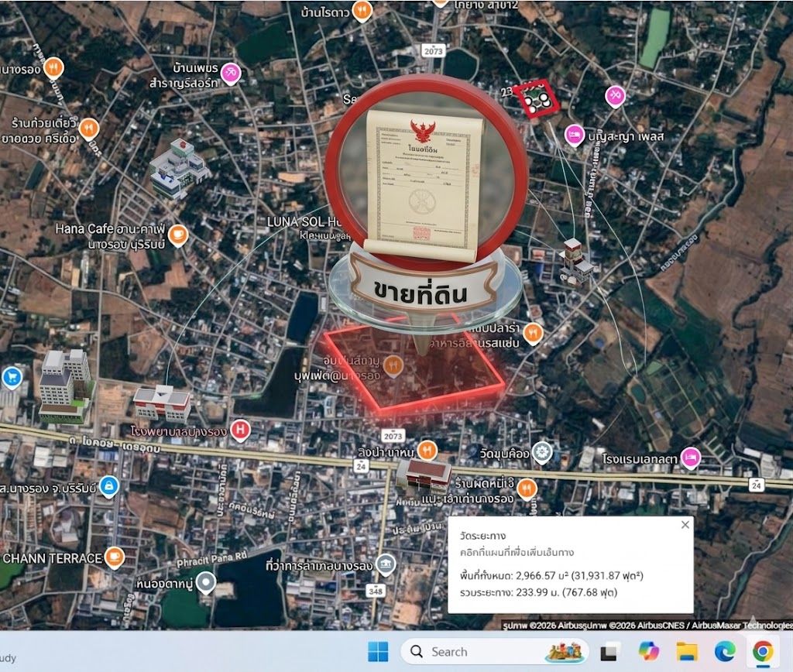Screen dimensions: 793x672
Task: Click the ขายที่ดิน land deed badge
Action: pyautogui.click(x=425, y=202)
